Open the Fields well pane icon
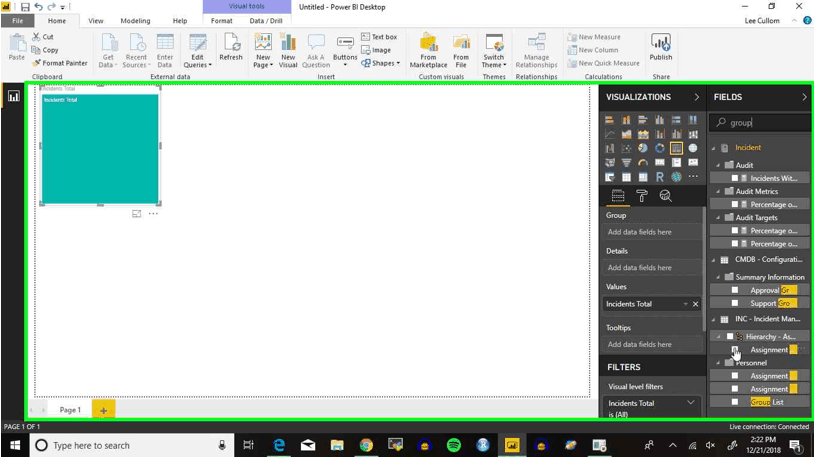Viewport: 816px width, 459px height. pos(618,196)
